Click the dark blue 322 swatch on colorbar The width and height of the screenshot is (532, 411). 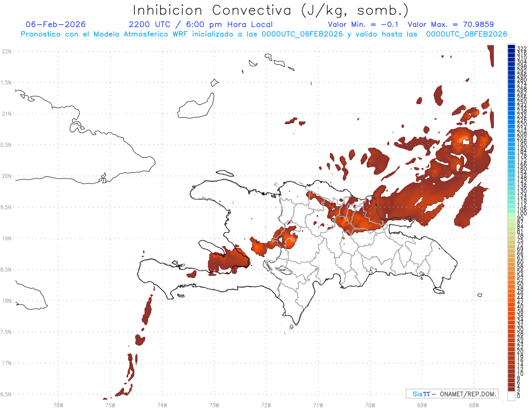pyautogui.click(x=511, y=46)
